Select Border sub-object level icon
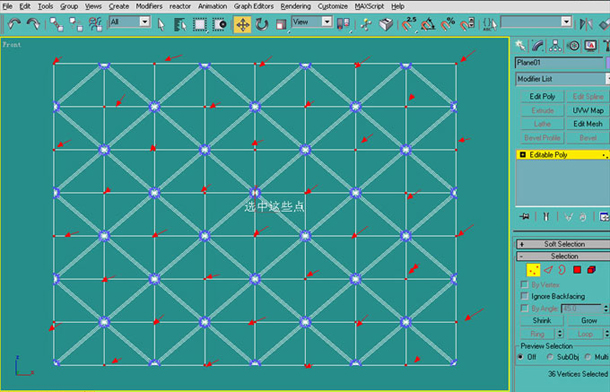Screen dimensions: 610x392 (562, 270)
